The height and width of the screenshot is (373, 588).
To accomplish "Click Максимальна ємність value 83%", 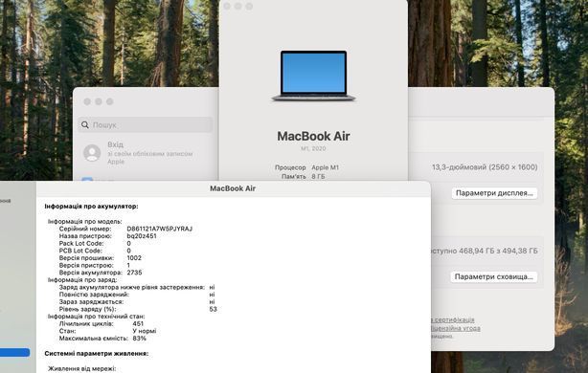I will 139,339.
